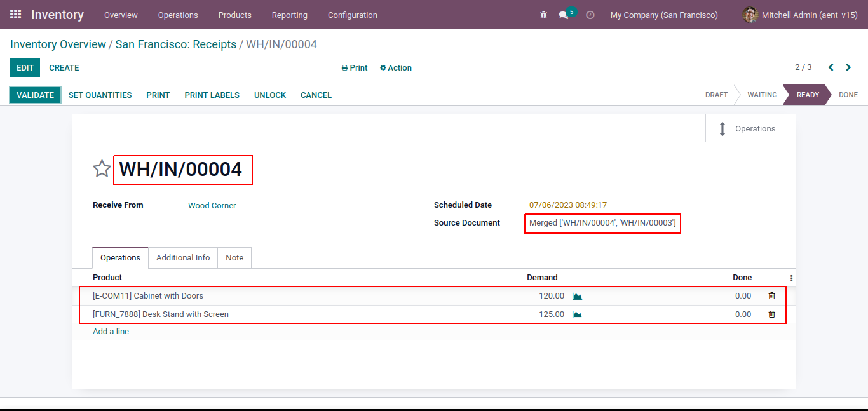Click the Product column header
Image resolution: width=868 pixels, height=411 pixels.
[x=107, y=278]
